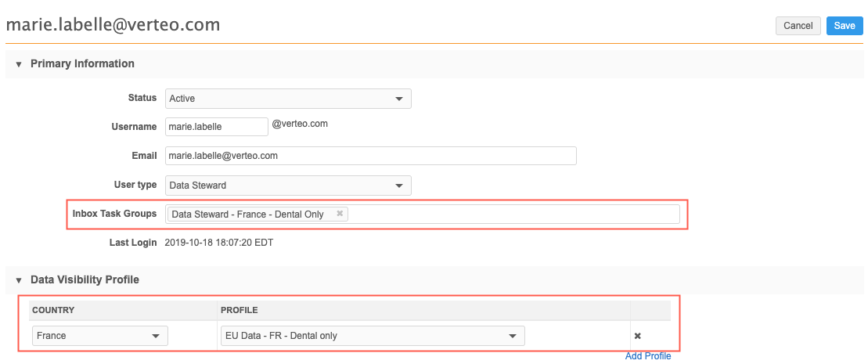
Task: Click the Last Login timestamp value
Action: tap(218, 243)
